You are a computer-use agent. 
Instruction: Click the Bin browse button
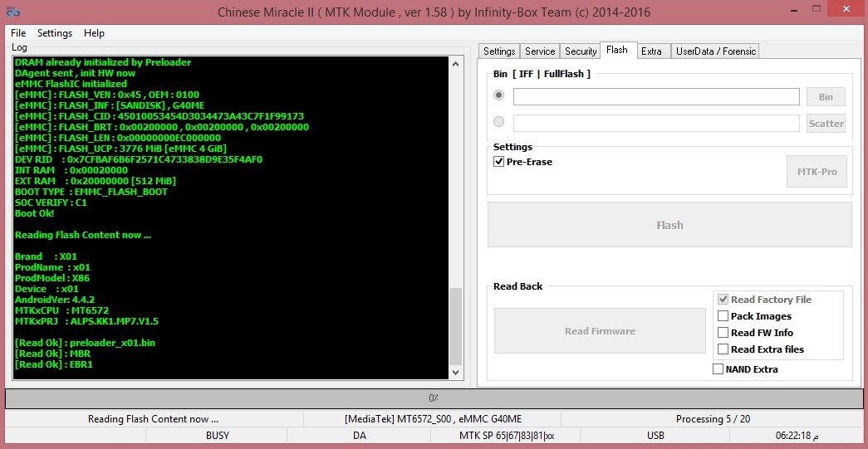pos(826,97)
